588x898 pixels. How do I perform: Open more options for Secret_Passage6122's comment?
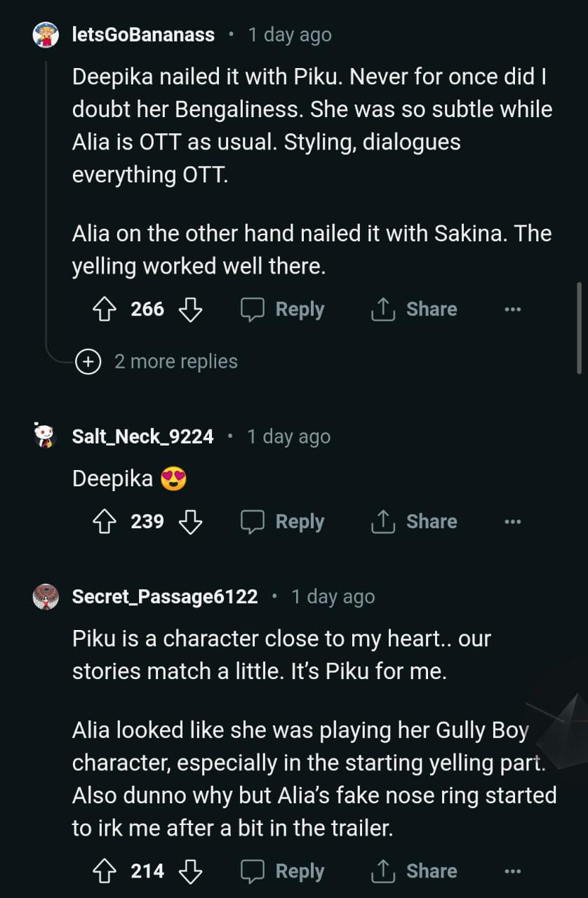click(x=512, y=871)
